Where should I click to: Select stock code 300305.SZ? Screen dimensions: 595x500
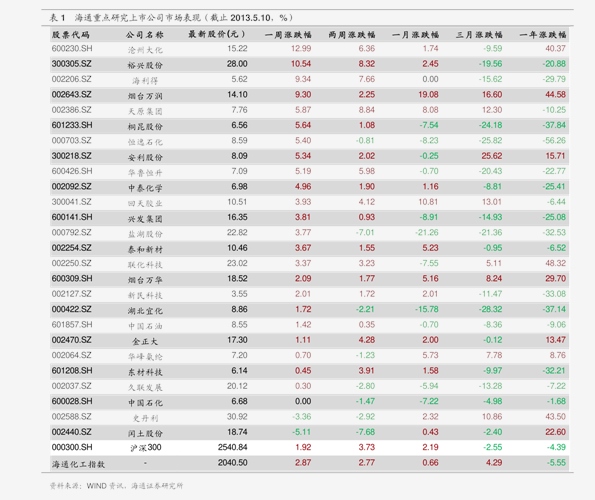pos(72,64)
